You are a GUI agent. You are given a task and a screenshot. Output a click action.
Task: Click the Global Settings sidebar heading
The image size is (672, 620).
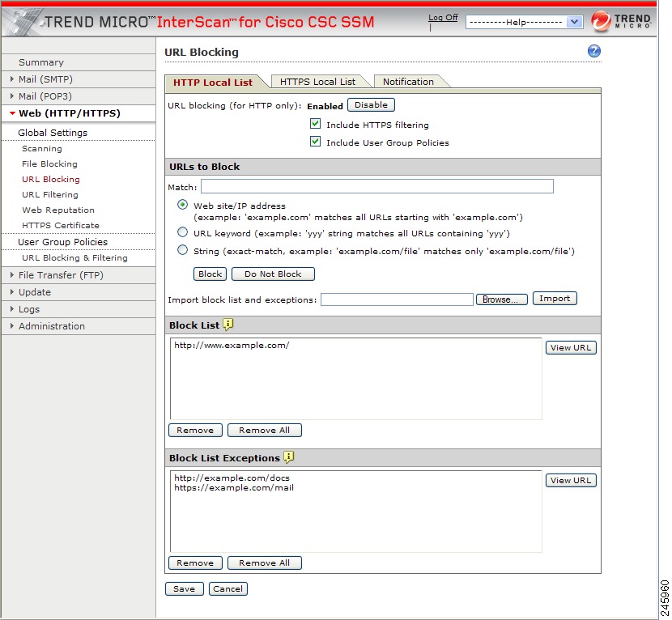[53, 133]
